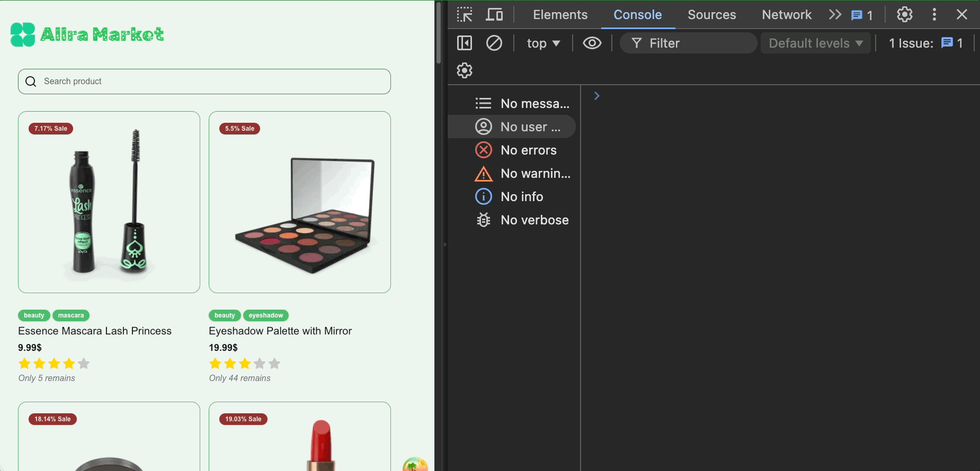This screenshot has height=471, width=980.
Task: Click the 19.99$ price
Action: [x=223, y=348]
